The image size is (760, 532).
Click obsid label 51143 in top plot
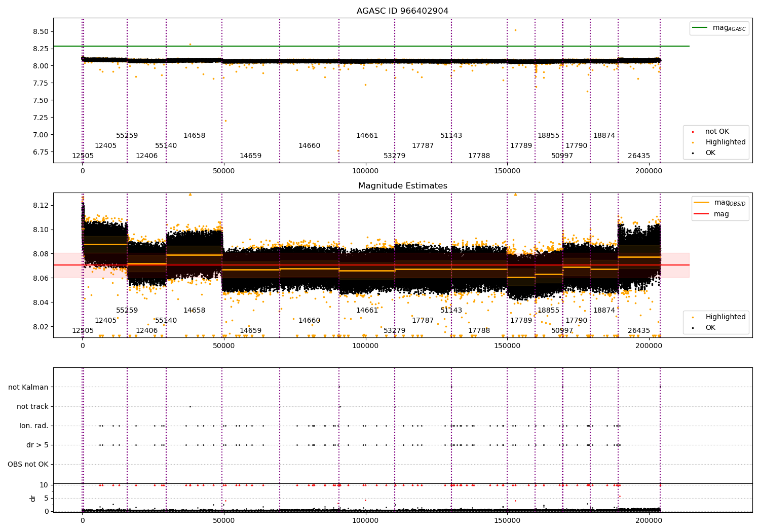pos(451,136)
